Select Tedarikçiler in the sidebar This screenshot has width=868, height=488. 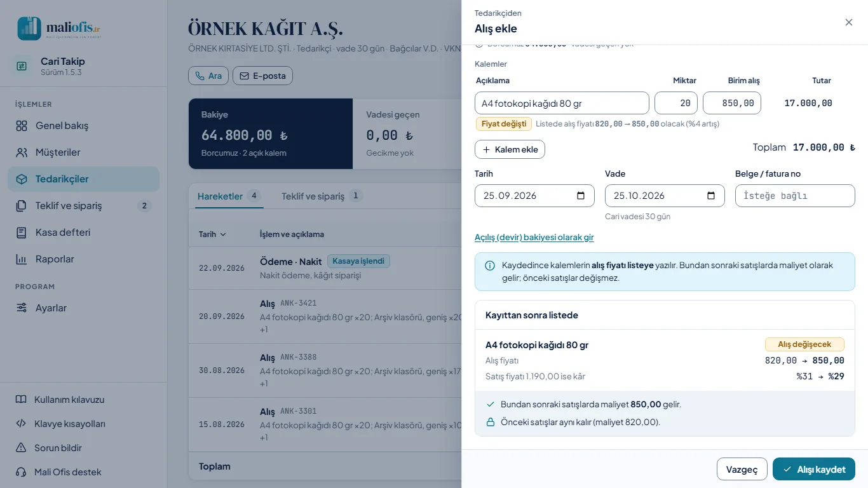(x=83, y=179)
